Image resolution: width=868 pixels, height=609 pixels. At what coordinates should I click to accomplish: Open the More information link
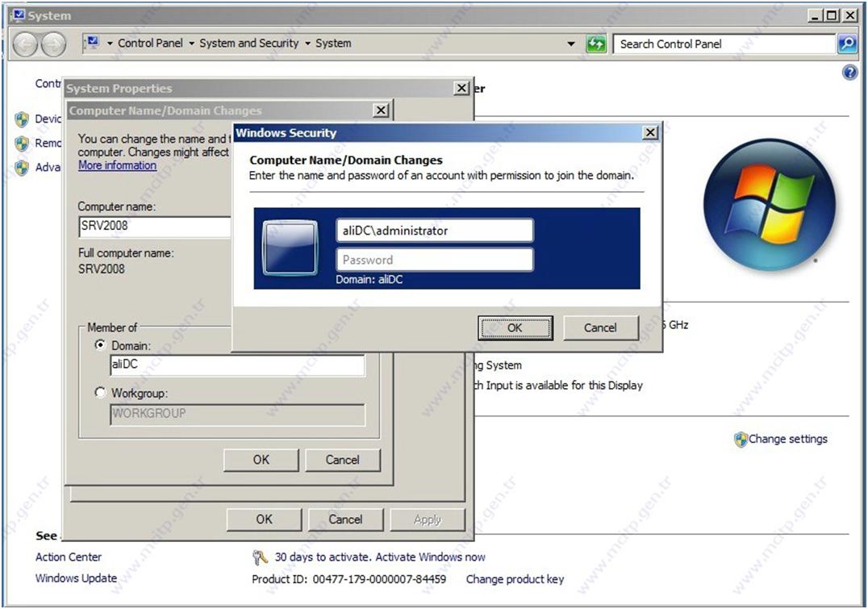pos(117,165)
